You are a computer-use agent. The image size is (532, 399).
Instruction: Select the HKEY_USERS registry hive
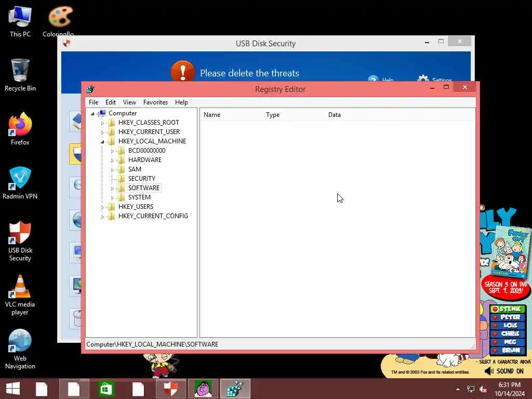(x=136, y=207)
